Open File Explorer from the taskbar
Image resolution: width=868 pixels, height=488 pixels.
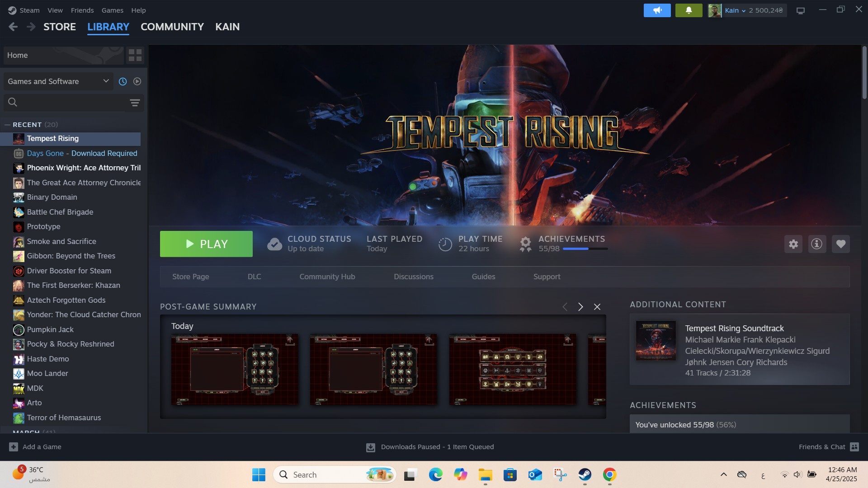click(486, 475)
